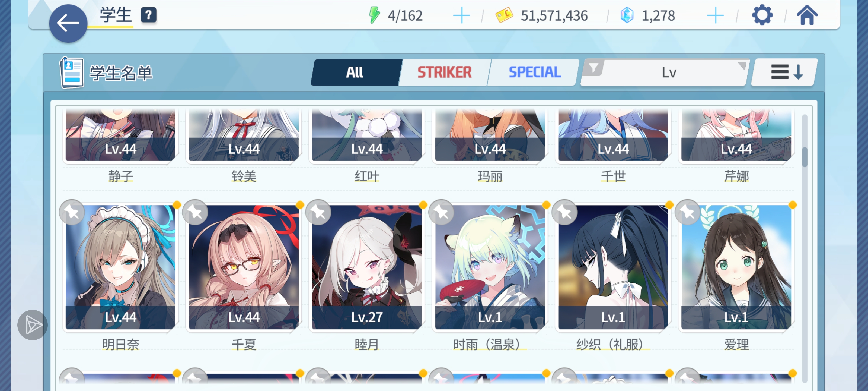
Task: Select the All tab
Action: point(355,72)
